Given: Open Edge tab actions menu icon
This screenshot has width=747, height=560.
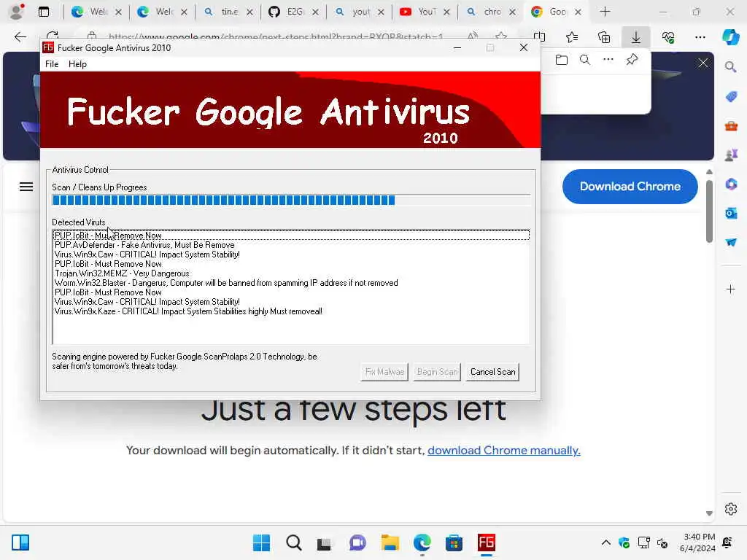Looking at the screenshot, I should coord(43,12).
